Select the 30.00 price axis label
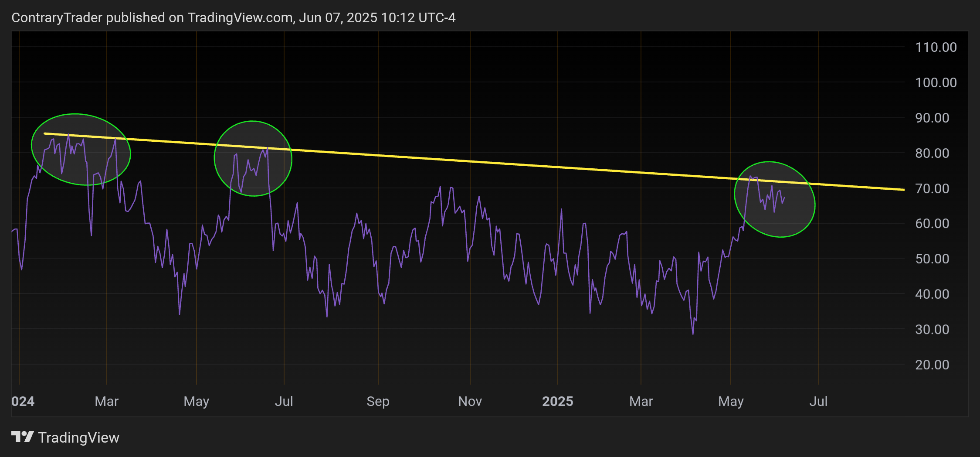980x457 pixels. [932, 329]
